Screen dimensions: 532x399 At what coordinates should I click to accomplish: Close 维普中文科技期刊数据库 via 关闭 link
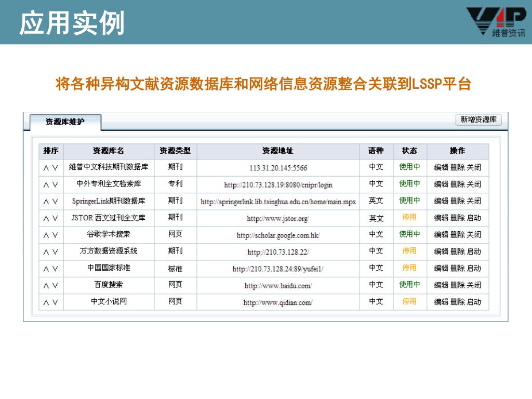474,167
